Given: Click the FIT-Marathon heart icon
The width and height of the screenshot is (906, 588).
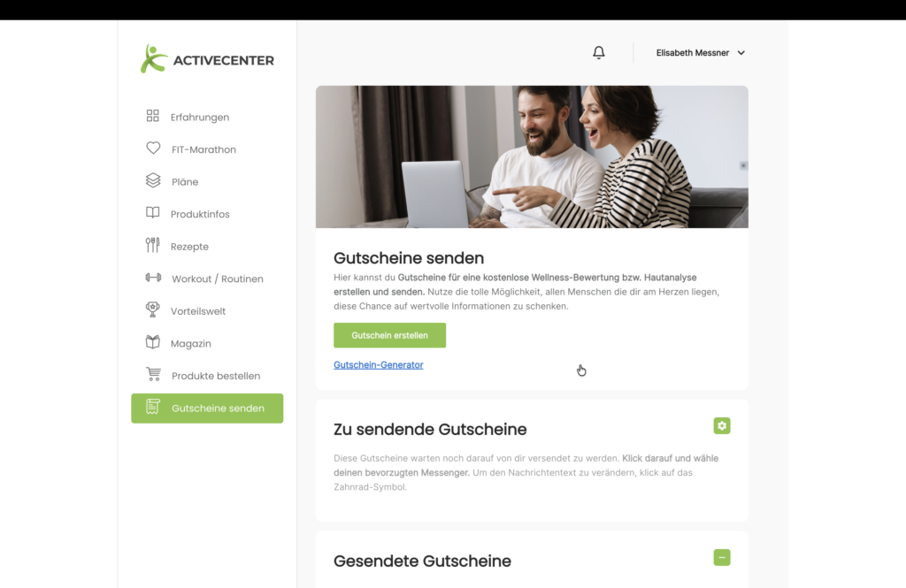Looking at the screenshot, I should (153, 149).
